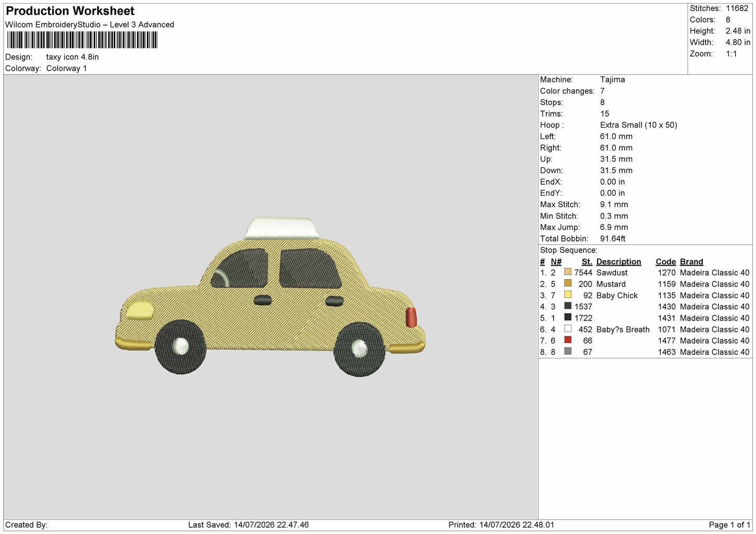Click the Baby Chick color swatch
Screen dimensions: 756x534
tap(568, 295)
